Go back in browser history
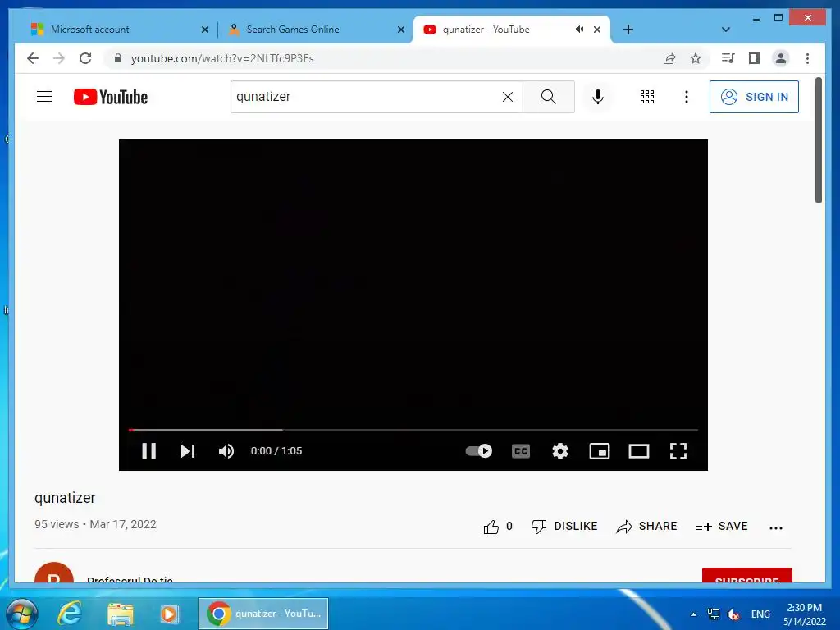Image resolution: width=840 pixels, height=630 pixels. click(33, 58)
